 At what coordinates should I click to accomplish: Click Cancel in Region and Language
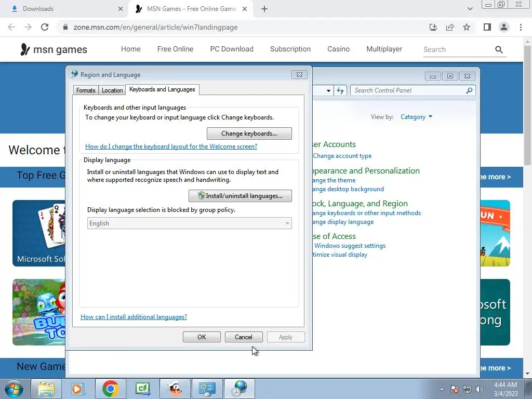click(x=244, y=337)
